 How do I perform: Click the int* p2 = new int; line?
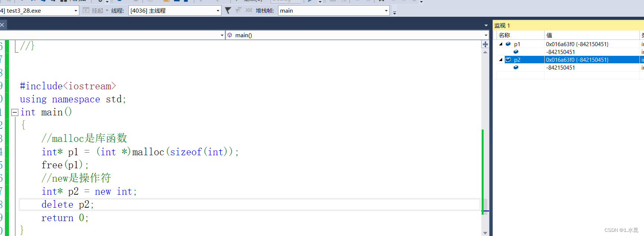(89, 191)
